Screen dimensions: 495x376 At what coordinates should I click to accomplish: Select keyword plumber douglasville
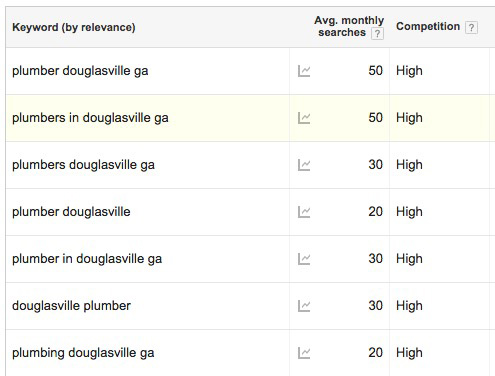[x=71, y=212]
